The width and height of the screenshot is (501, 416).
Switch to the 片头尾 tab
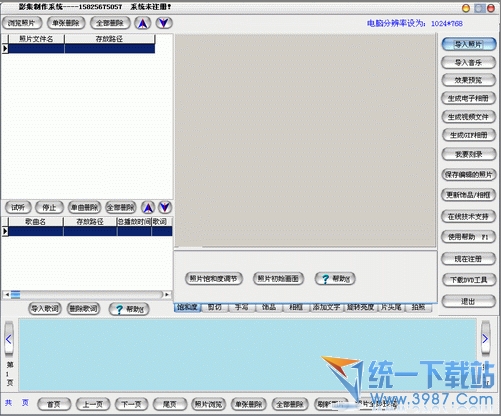tap(391, 307)
